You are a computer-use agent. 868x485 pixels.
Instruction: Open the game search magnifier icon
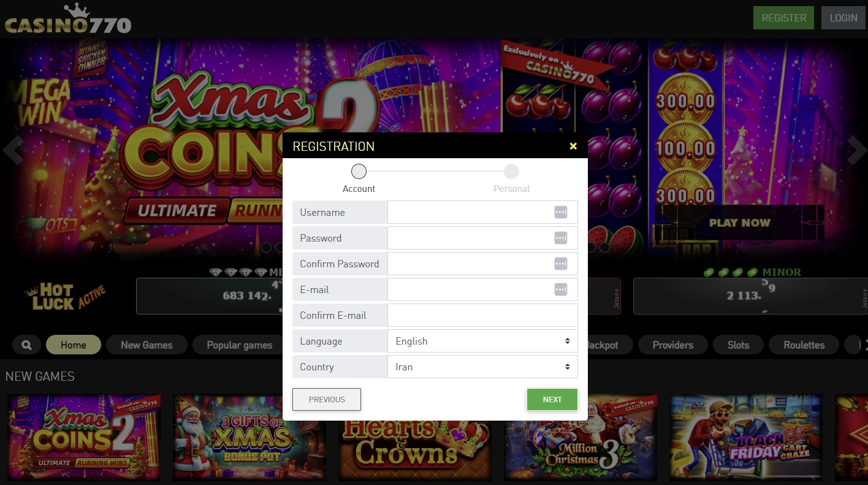pyautogui.click(x=26, y=345)
